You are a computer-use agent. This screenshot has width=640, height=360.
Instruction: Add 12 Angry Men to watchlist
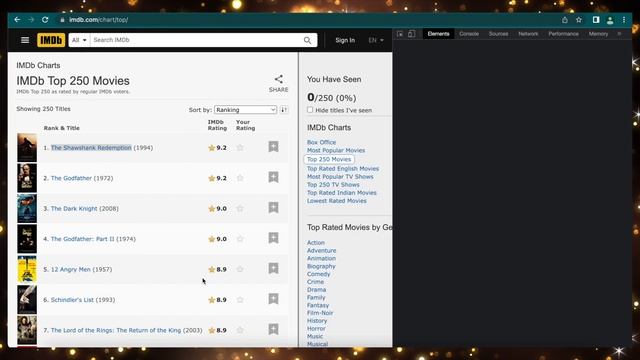(x=273, y=269)
